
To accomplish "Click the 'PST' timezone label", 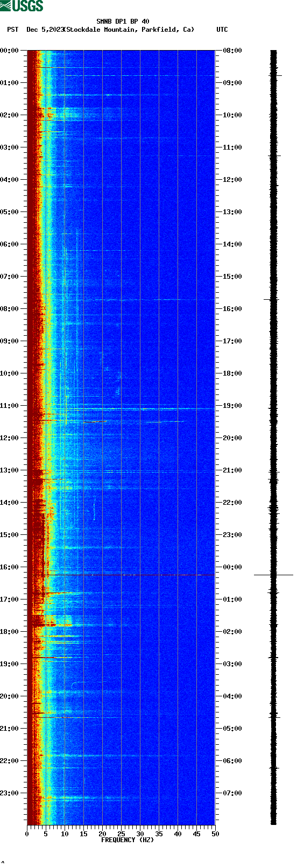I will (x=13, y=30).
